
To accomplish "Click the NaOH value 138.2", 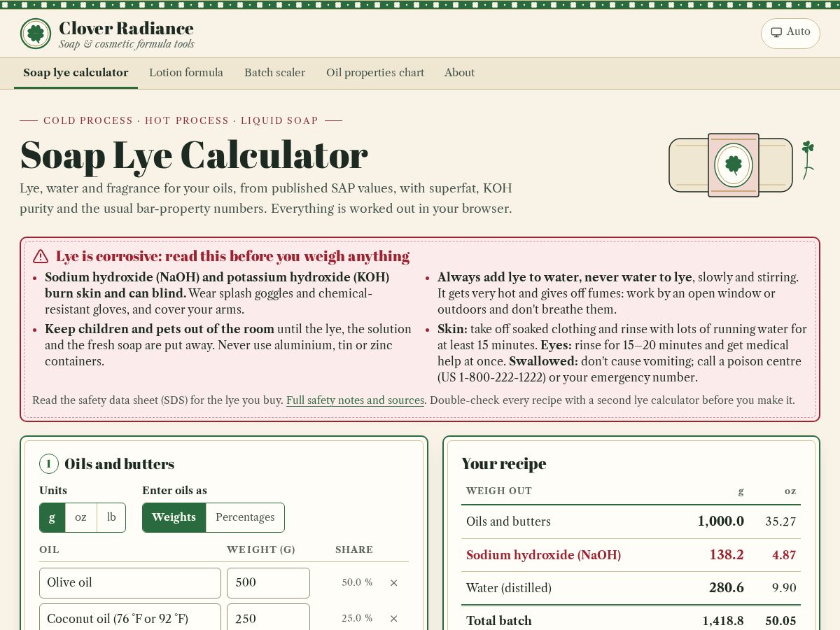I will [727, 555].
